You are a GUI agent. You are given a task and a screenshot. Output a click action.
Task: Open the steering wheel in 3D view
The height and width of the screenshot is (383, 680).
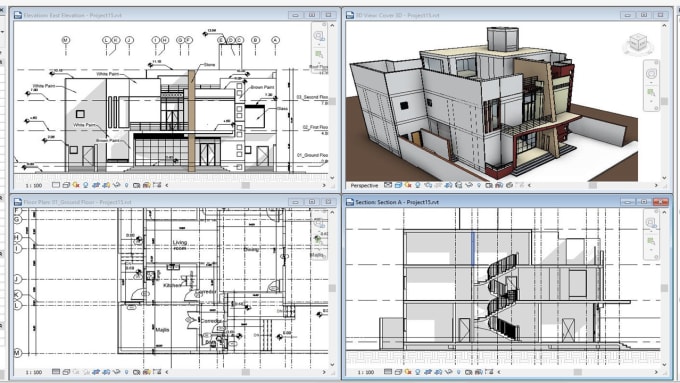click(x=651, y=74)
